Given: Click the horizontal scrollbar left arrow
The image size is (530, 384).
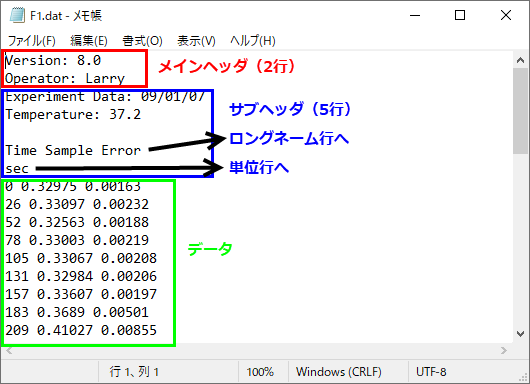Looking at the screenshot, I should click(9, 351).
